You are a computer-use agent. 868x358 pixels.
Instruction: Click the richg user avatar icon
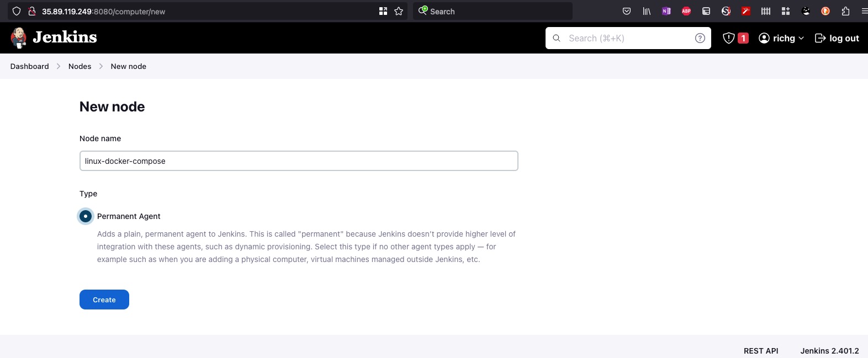point(764,38)
